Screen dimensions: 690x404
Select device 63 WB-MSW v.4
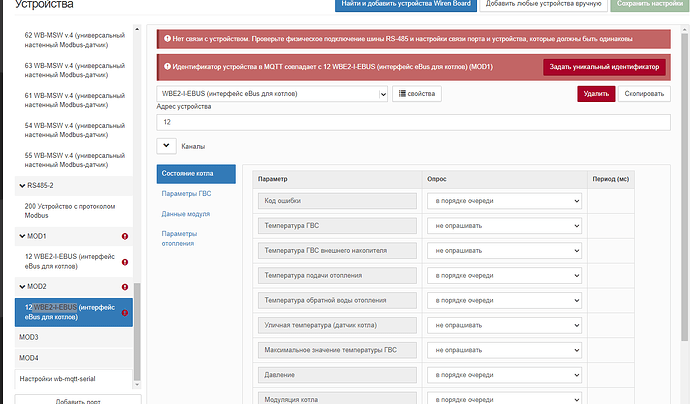coord(74,70)
